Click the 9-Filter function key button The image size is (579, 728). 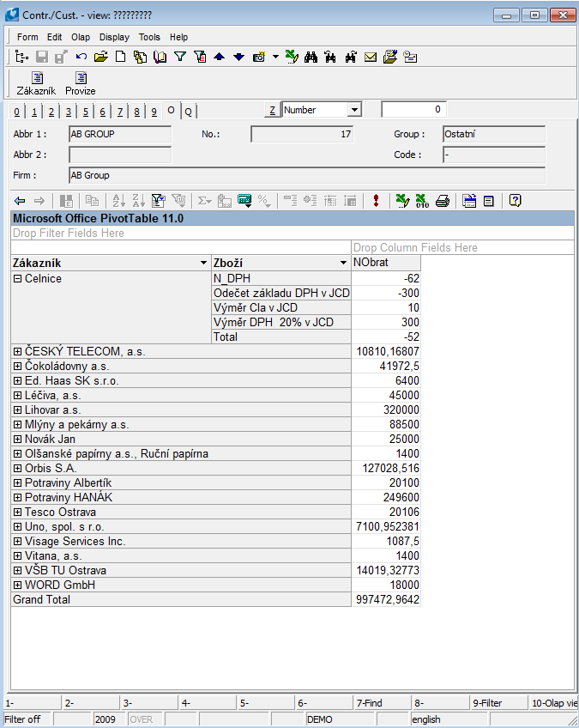(x=498, y=703)
